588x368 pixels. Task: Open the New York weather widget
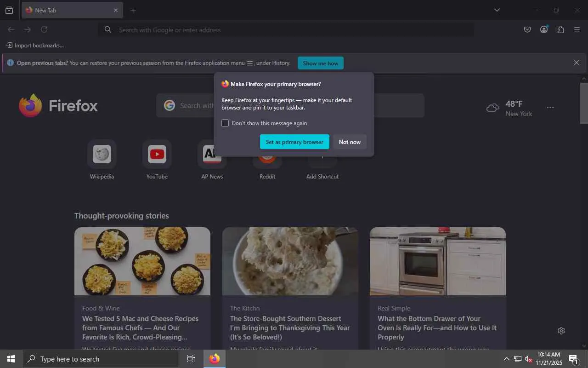[509, 108]
